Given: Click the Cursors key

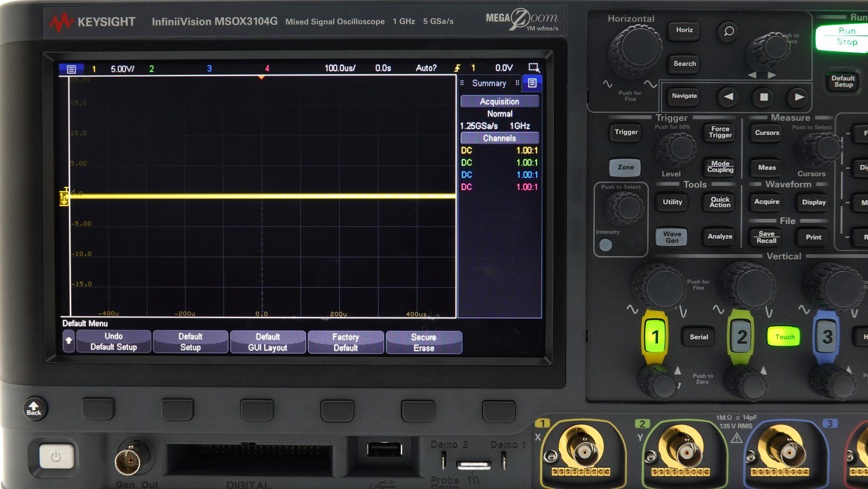Looking at the screenshot, I should pos(767,133).
